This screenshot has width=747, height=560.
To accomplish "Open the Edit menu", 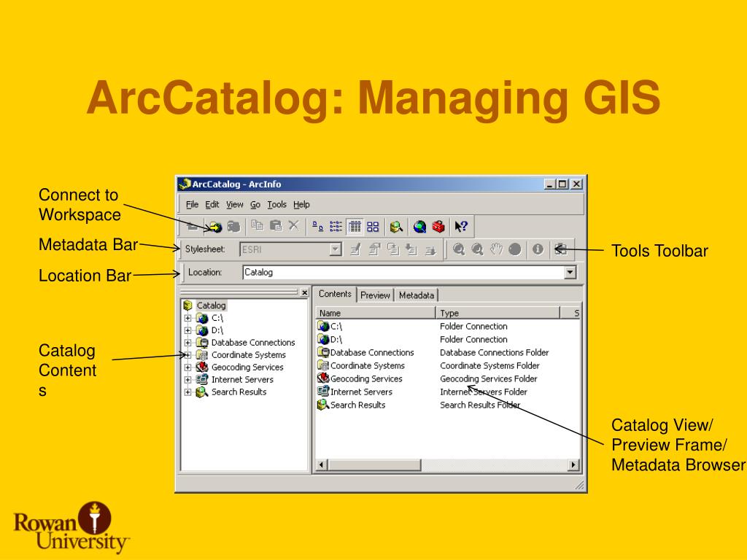I will click(x=212, y=204).
